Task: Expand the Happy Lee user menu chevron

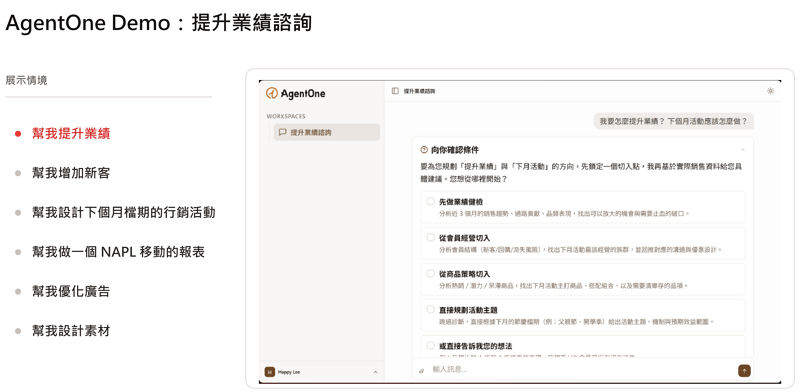Action: [376, 372]
